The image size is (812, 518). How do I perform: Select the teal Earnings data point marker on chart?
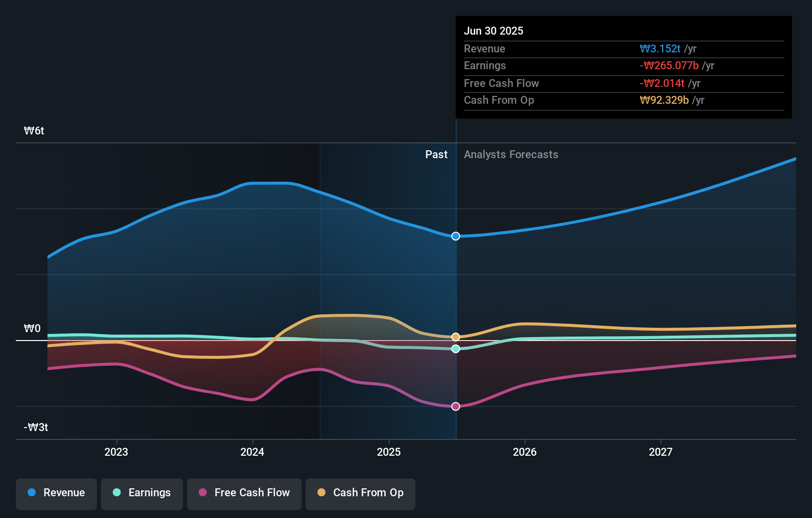[455, 349]
